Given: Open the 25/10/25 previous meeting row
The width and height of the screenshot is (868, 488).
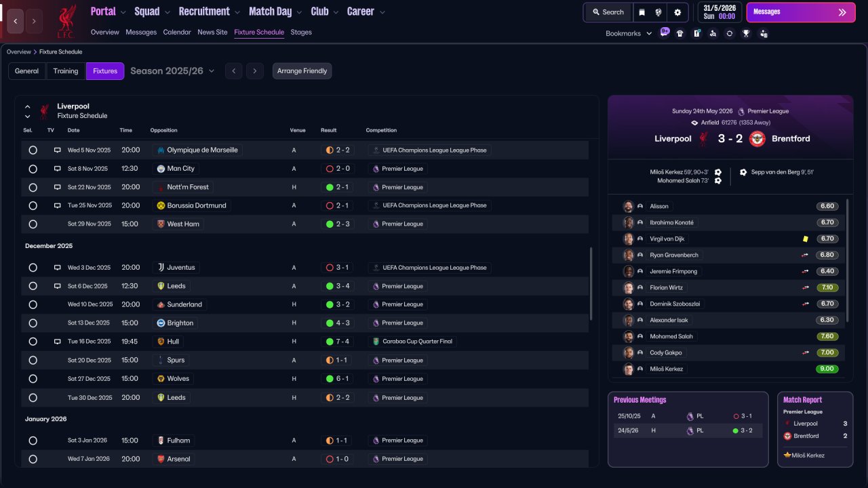Looking at the screenshot, I should tap(688, 416).
